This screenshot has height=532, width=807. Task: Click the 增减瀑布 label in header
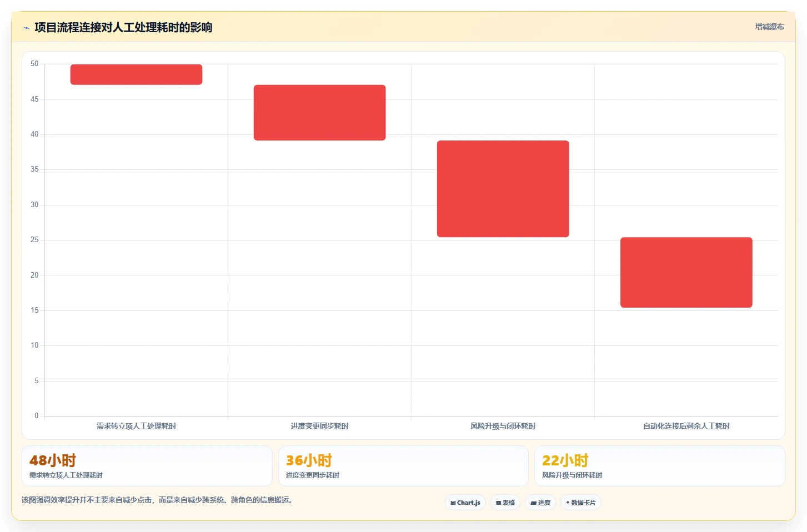tap(769, 27)
